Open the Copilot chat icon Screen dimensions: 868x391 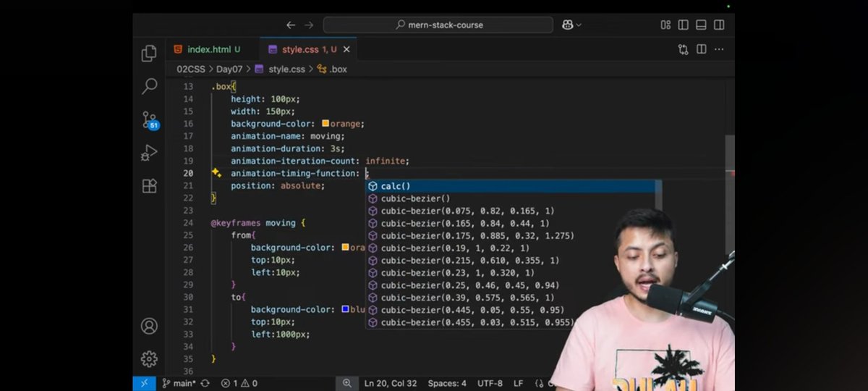coord(568,25)
